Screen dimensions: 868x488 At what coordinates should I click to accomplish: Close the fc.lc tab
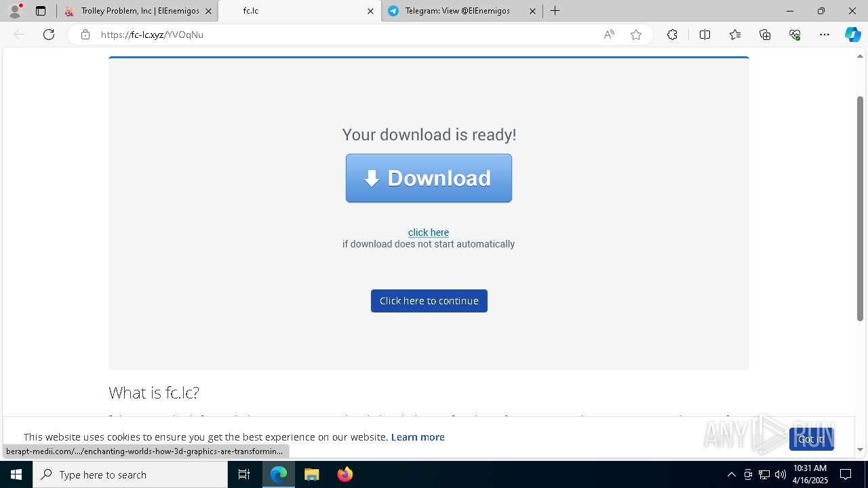click(x=370, y=11)
